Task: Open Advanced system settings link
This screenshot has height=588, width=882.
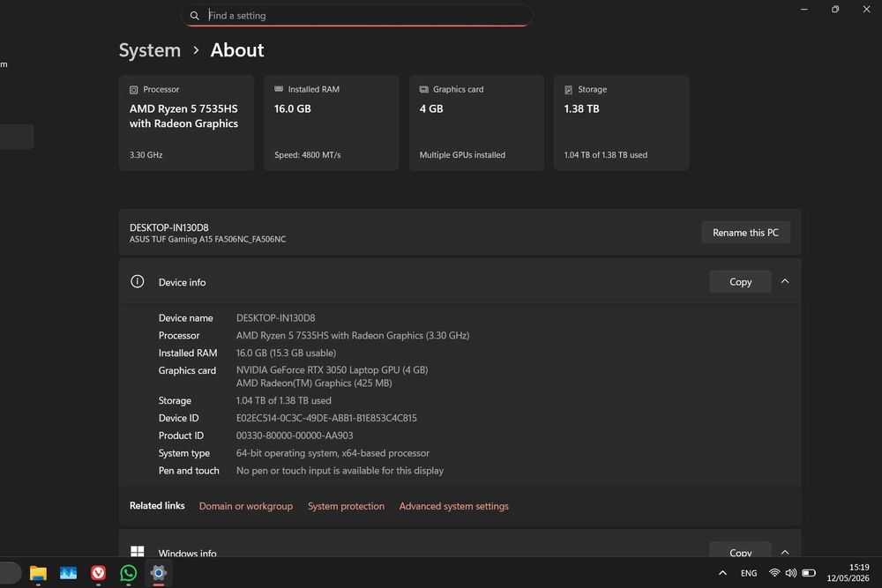Action: pyautogui.click(x=454, y=506)
